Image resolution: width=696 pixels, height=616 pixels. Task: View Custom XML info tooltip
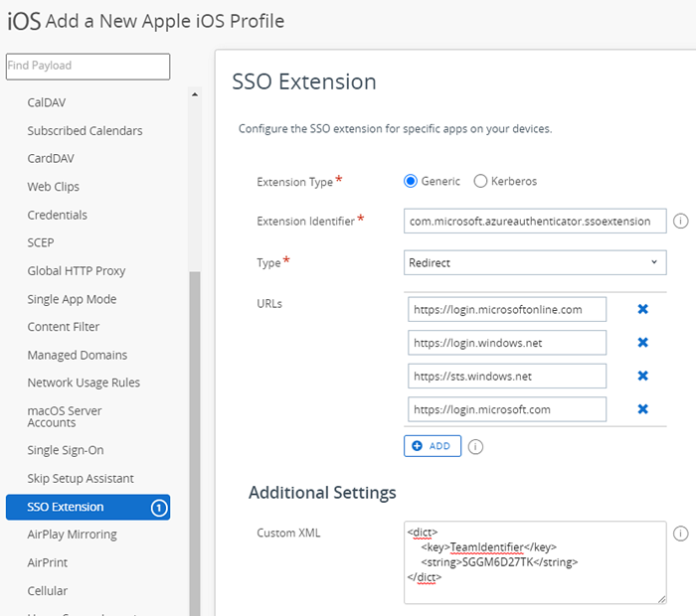[x=680, y=534]
